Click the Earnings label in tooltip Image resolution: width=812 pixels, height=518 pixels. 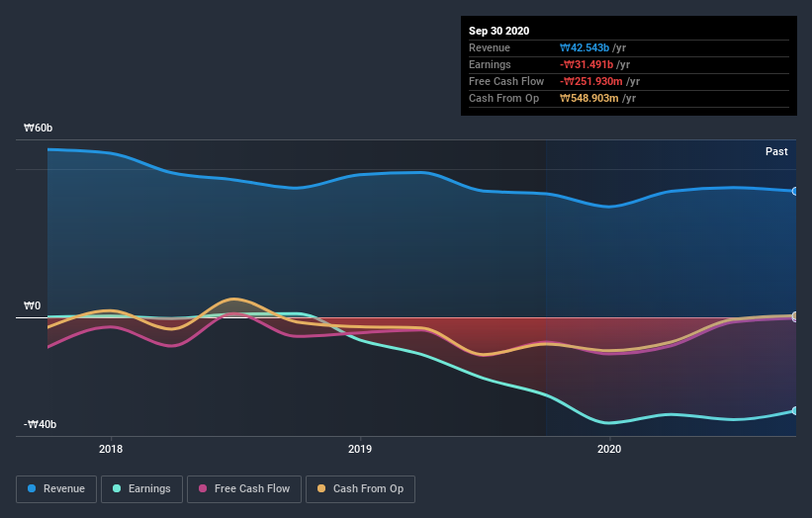click(490, 64)
